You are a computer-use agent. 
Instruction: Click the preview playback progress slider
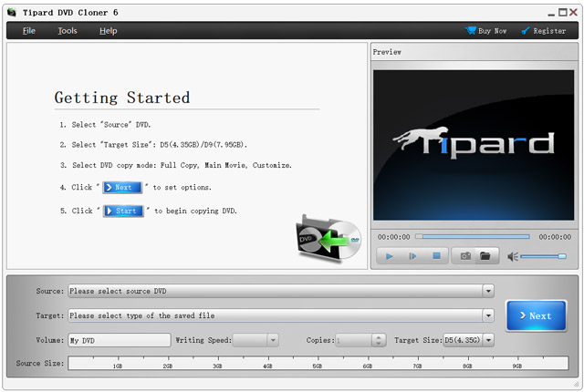(x=473, y=236)
